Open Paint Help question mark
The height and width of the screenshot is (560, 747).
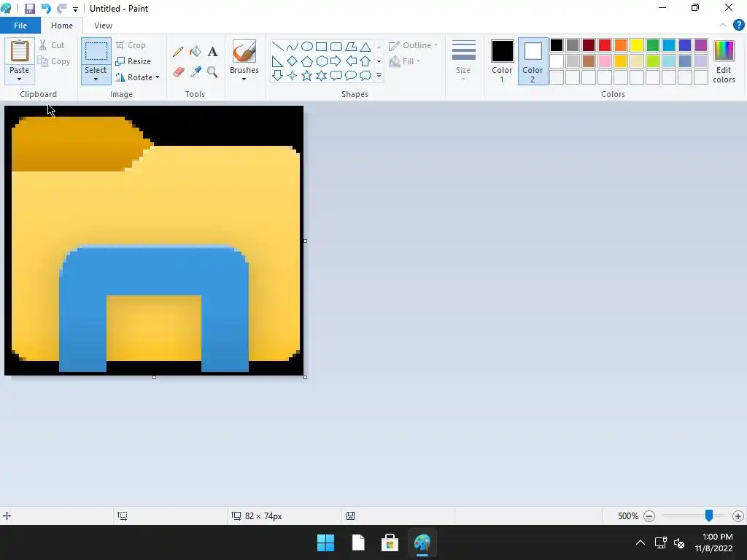click(x=738, y=26)
